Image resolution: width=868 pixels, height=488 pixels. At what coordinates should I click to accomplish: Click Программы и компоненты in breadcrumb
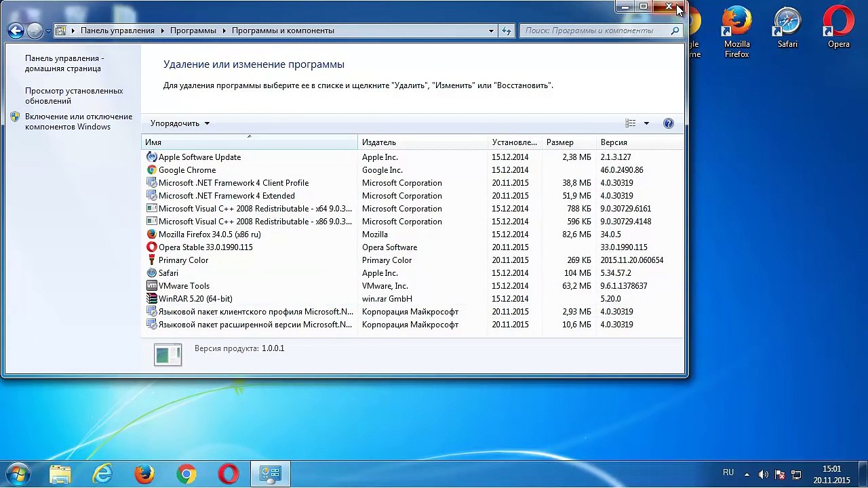tap(283, 30)
